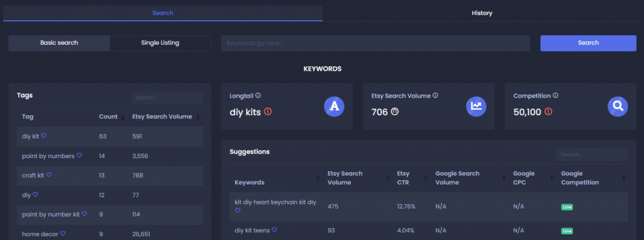Toggle favorite on 'paint by number kit'
This screenshot has width=644, height=240.
(84, 214)
